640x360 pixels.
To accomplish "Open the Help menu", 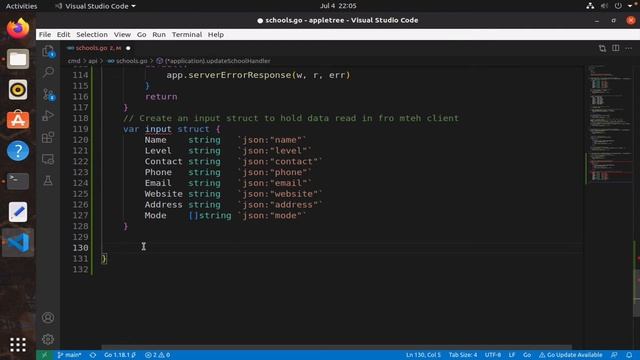I will click(216, 35).
